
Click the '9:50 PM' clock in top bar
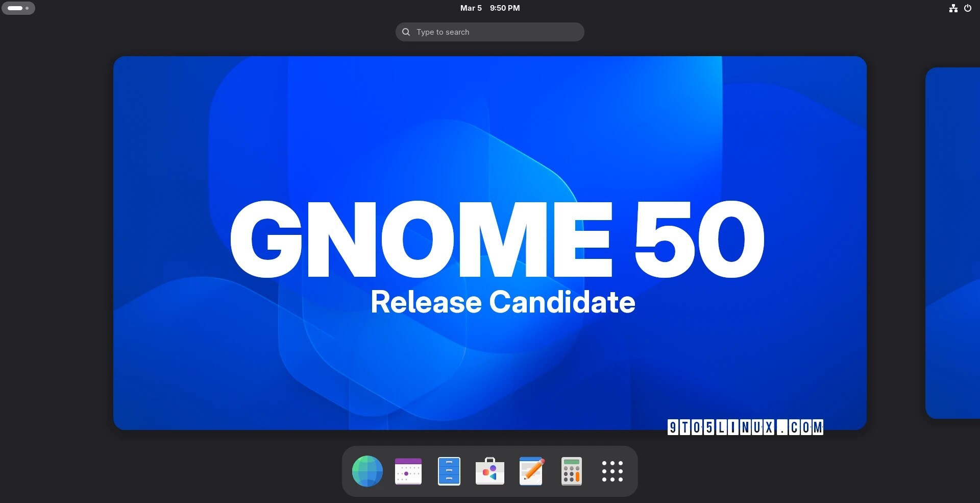pos(505,8)
